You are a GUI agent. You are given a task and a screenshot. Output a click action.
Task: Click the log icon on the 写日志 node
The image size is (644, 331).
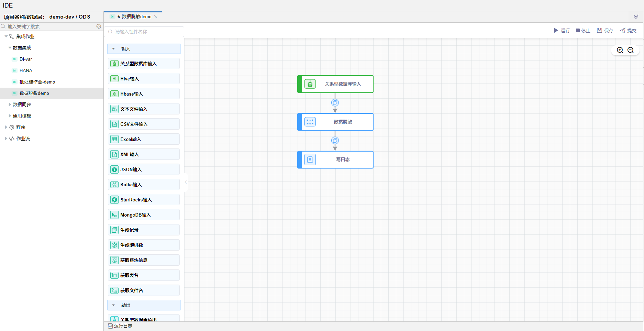[x=310, y=159]
